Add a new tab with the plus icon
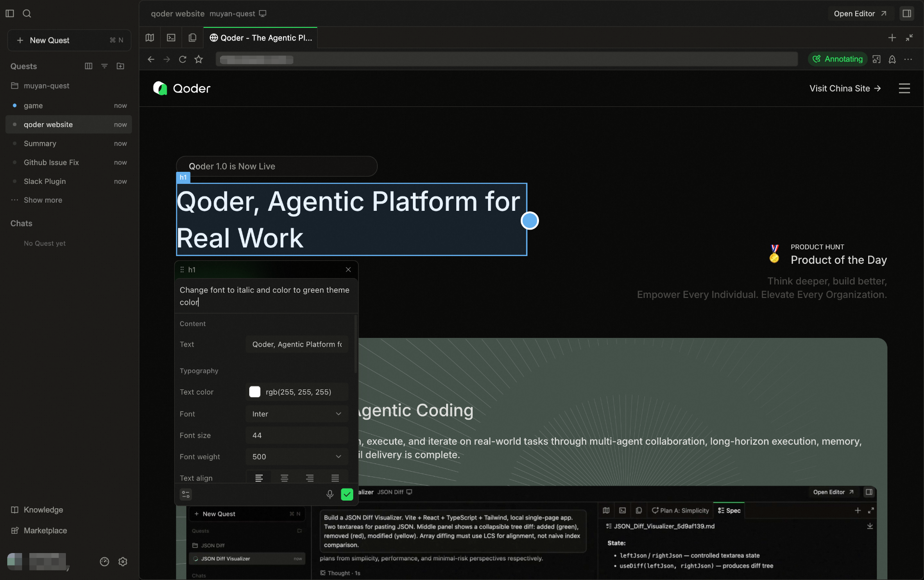Screen dimensions: 924x580 [892, 38]
